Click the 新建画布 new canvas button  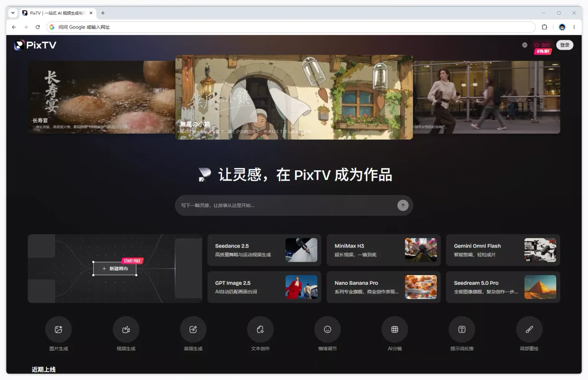115,269
